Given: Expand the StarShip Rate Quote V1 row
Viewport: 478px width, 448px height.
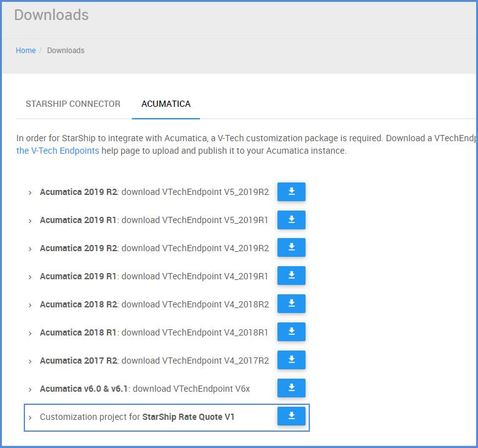Looking at the screenshot, I should [x=30, y=417].
